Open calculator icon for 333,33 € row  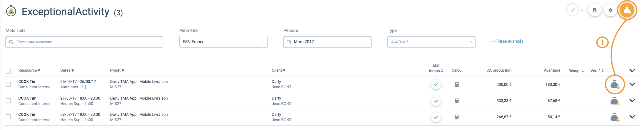tap(457, 101)
